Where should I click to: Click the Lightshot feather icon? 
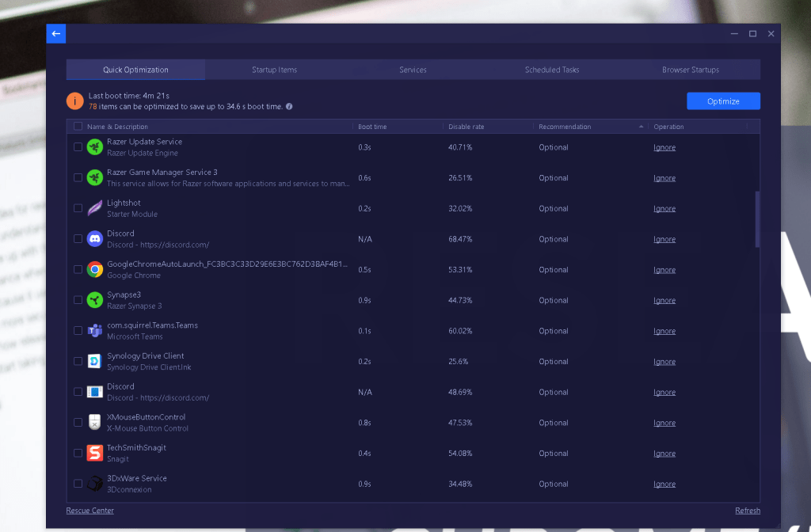(x=95, y=208)
